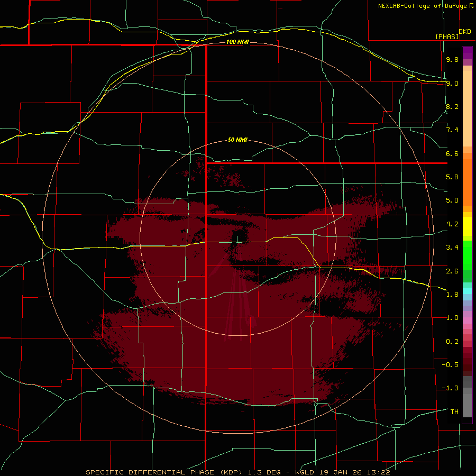Click the -1.3 scale value
476x476 pixels.
tap(450, 388)
